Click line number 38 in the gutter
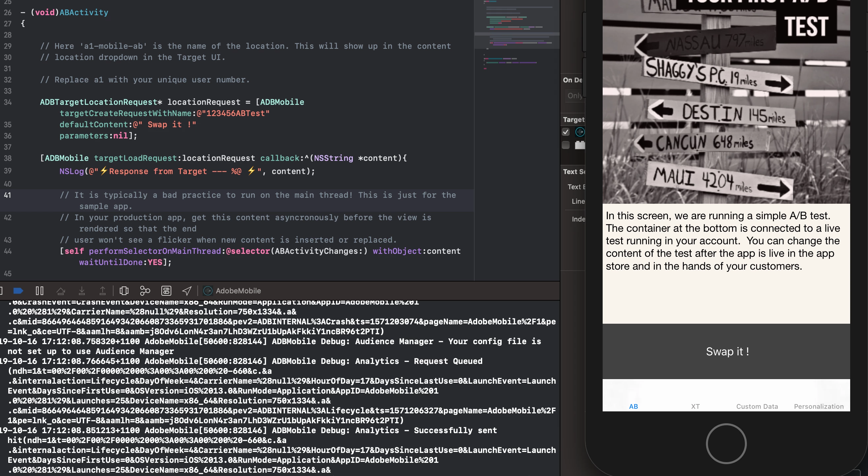The height and width of the screenshot is (476, 868). click(7, 158)
